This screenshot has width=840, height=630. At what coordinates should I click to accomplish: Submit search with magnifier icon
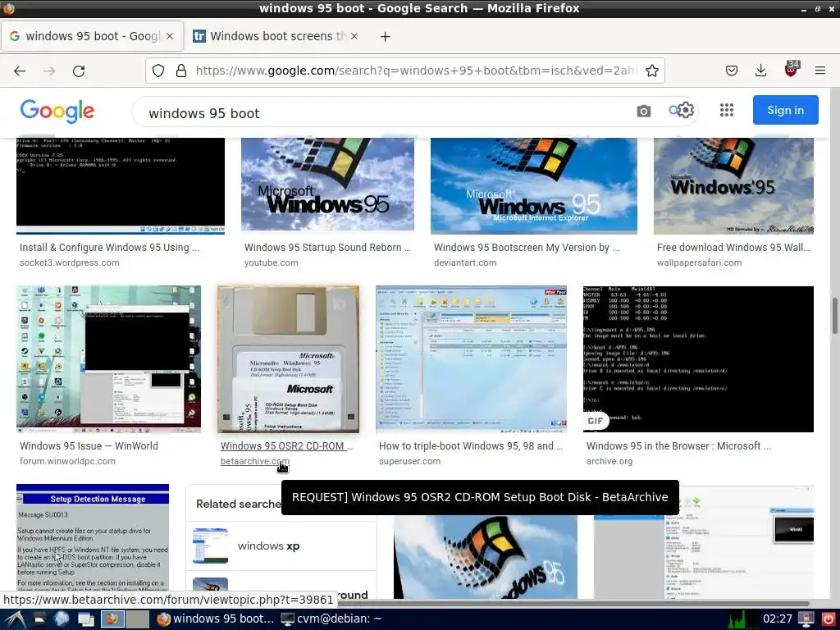(x=674, y=111)
